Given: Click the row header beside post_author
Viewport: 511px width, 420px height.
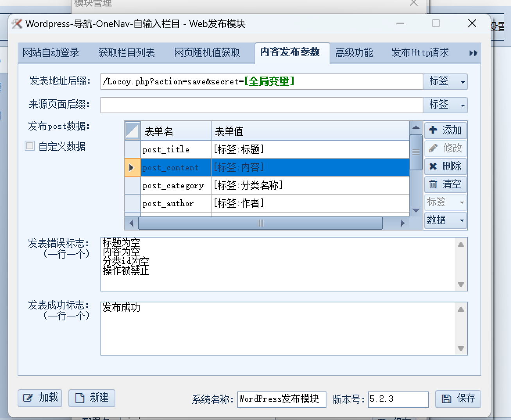Looking at the screenshot, I should [x=133, y=203].
